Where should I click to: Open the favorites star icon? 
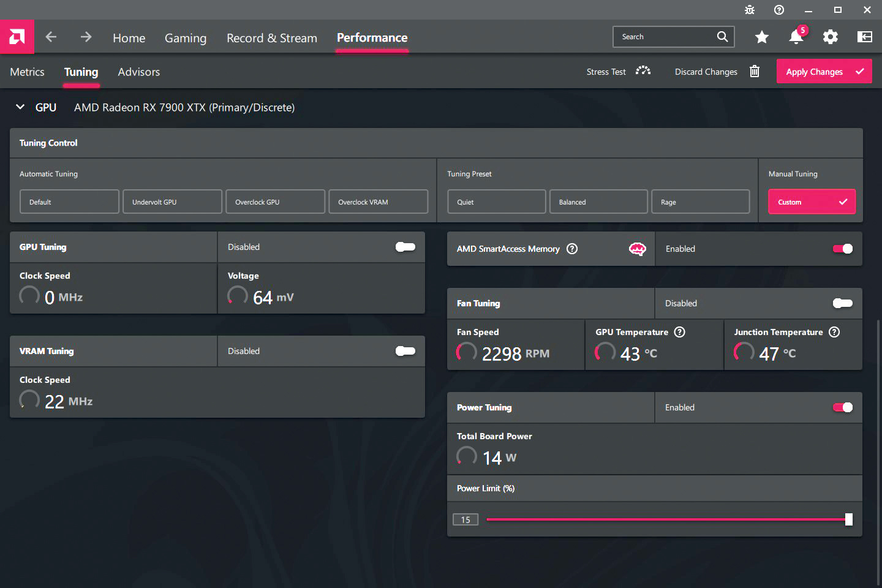[761, 37]
